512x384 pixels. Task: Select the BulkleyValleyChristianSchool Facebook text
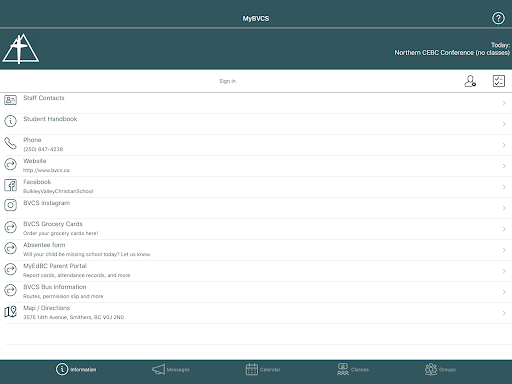coord(58,191)
